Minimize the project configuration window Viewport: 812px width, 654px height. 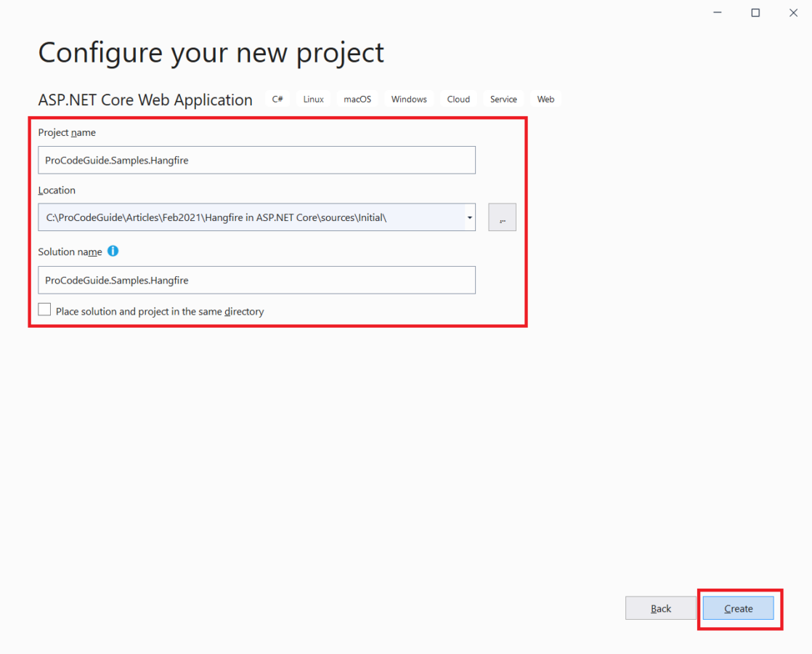pyautogui.click(x=718, y=12)
